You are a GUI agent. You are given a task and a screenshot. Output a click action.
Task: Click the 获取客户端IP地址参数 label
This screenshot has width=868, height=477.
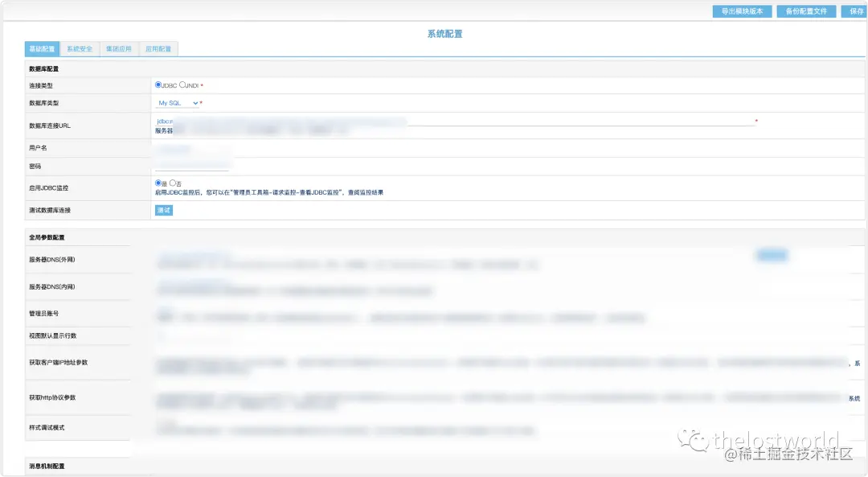(59, 362)
